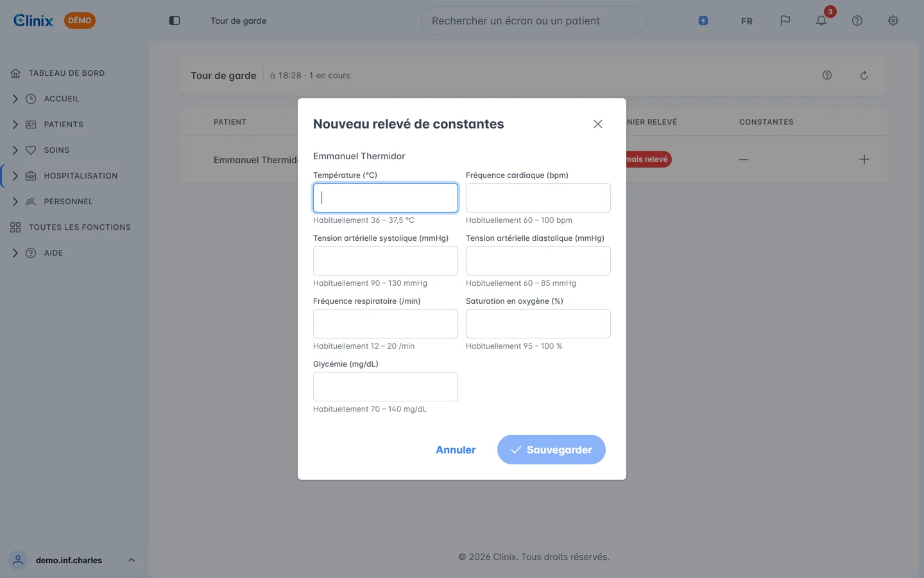Focus the Tension artérielle systolique field
Image resolution: width=924 pixels, height=578 pixels.
(386, 261)
